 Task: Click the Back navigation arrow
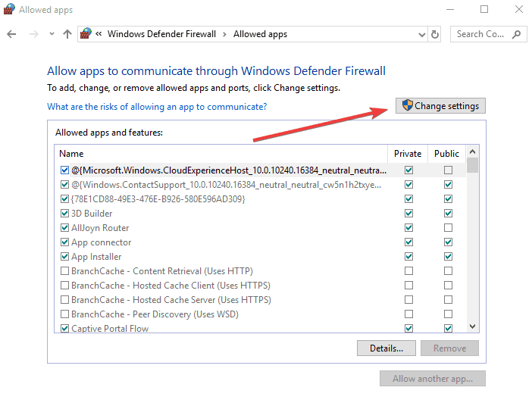click(x=12, y=34)
